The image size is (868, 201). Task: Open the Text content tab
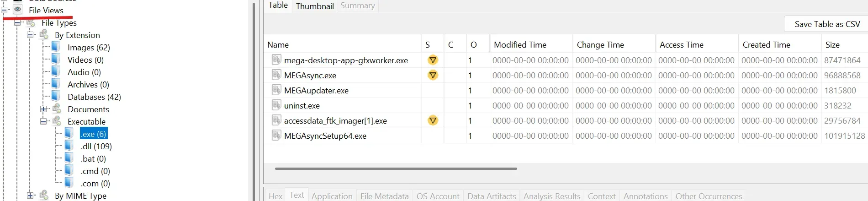[297, 195]
